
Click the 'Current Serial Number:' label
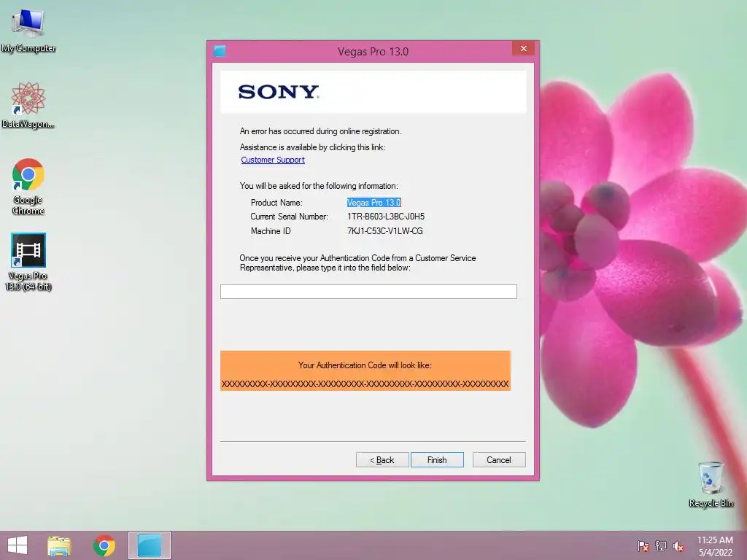tap(289, 217)
